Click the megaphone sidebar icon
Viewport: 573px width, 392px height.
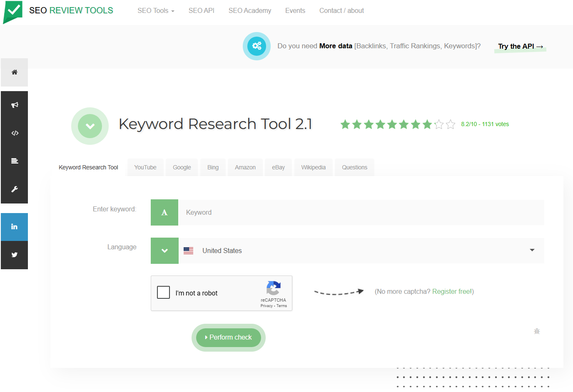(x=14, y=105)
